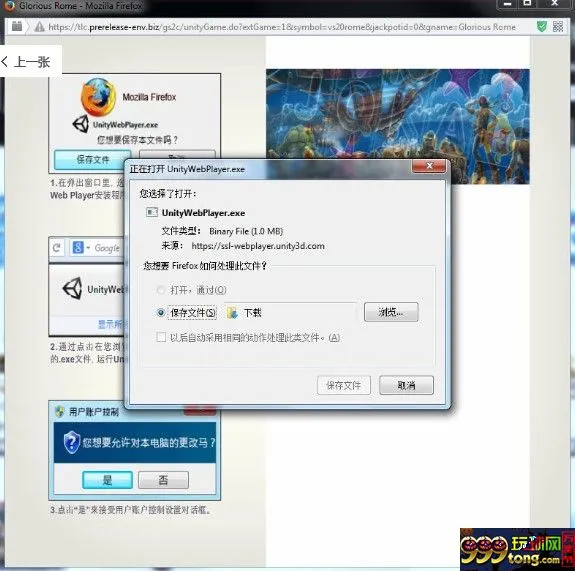575x571 pixels.
Task: Click the Binary File (1.0 MB) text
Action: coord(246,231)
